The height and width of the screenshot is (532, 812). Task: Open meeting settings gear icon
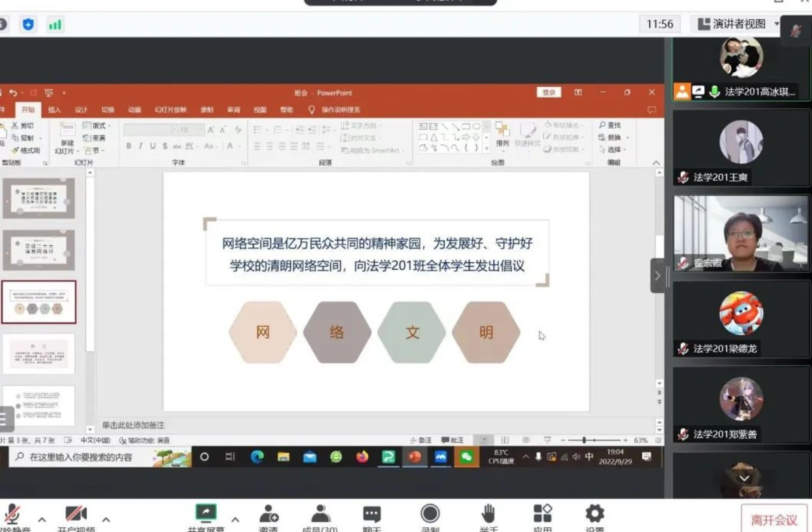click(x=594, y=514)
